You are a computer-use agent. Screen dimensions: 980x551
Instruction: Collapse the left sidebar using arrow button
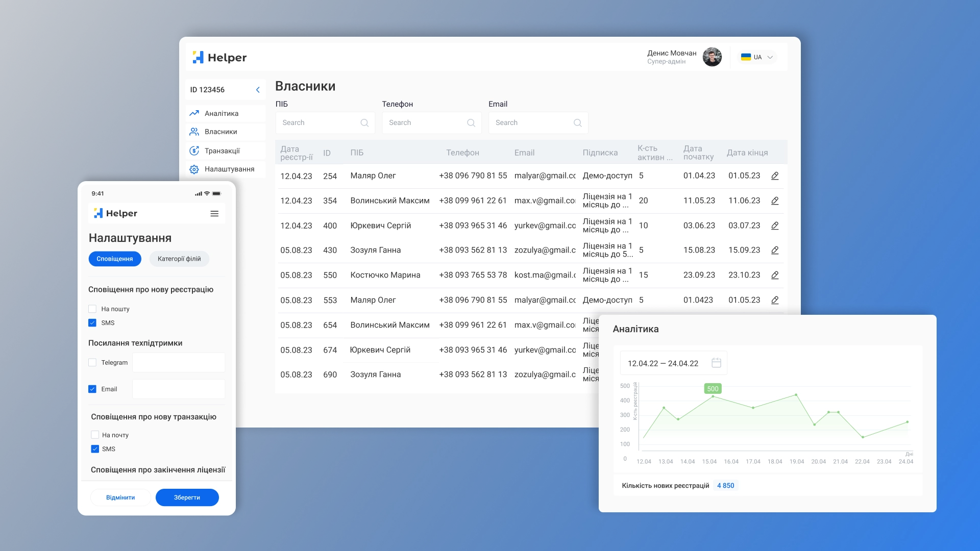pyautogui.click(x=257, y=89)
